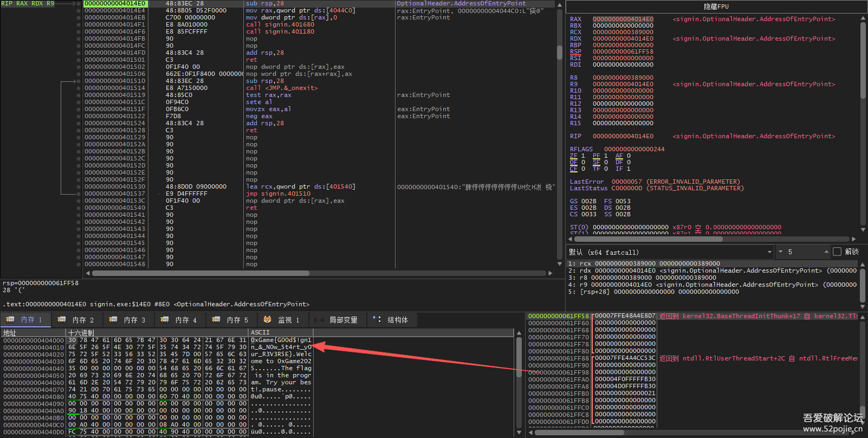Toggle the CF flag value

point(583,169)
